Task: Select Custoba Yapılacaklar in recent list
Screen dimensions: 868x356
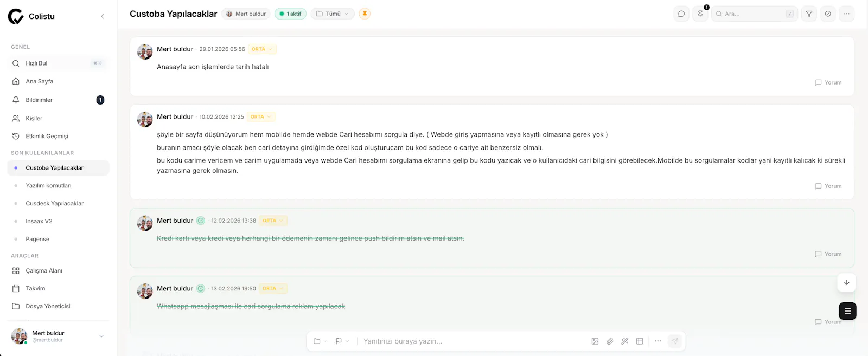Action: 59,168
